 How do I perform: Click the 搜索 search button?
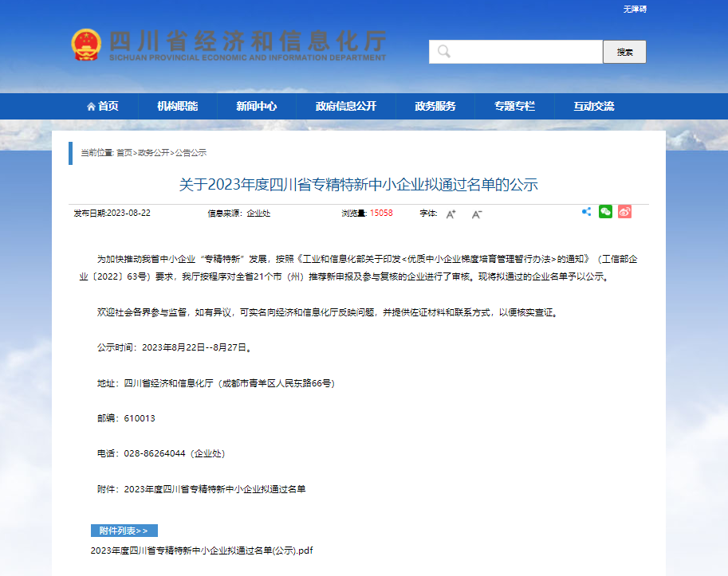tap(624, 52)
